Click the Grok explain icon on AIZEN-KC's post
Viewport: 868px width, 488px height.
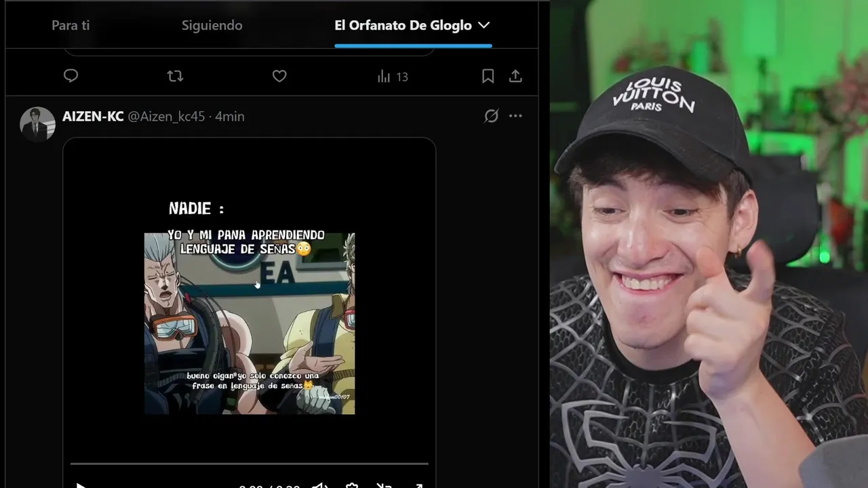pyautogui.click(x=491, y=116)
